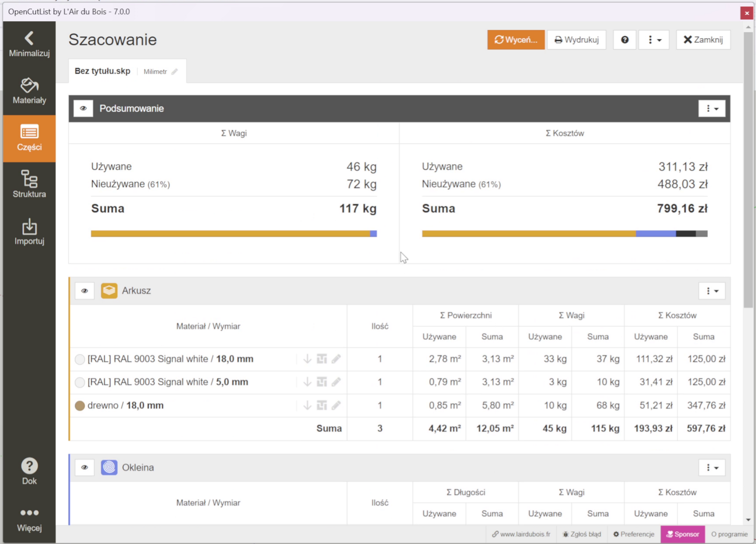Click the pencil icon next to Milimetr
This screenshot has height=544, width=756.
pos(175,72)
